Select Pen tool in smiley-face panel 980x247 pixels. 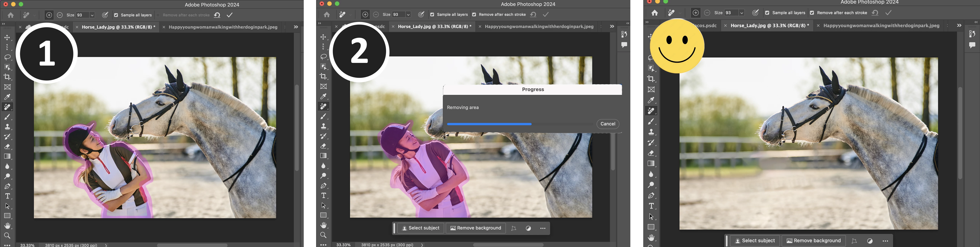click(651, 196)
